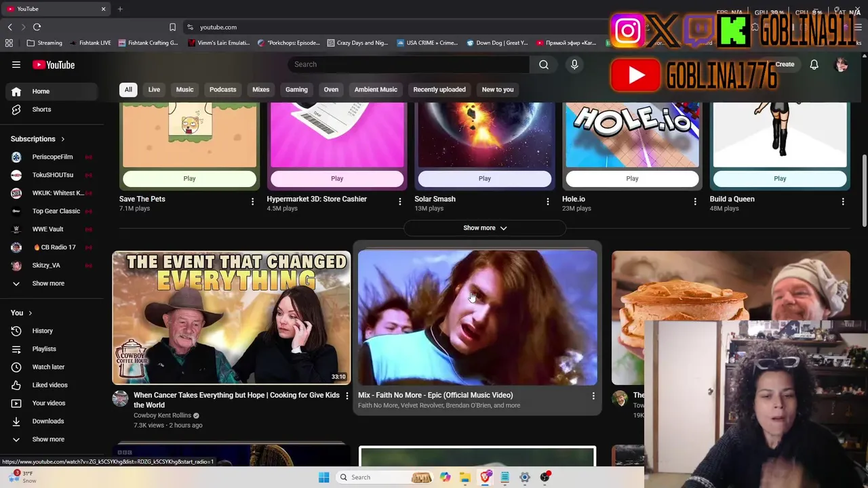868x488 pixels.
Task: Expand Show more games
Action: click(484, 228)
